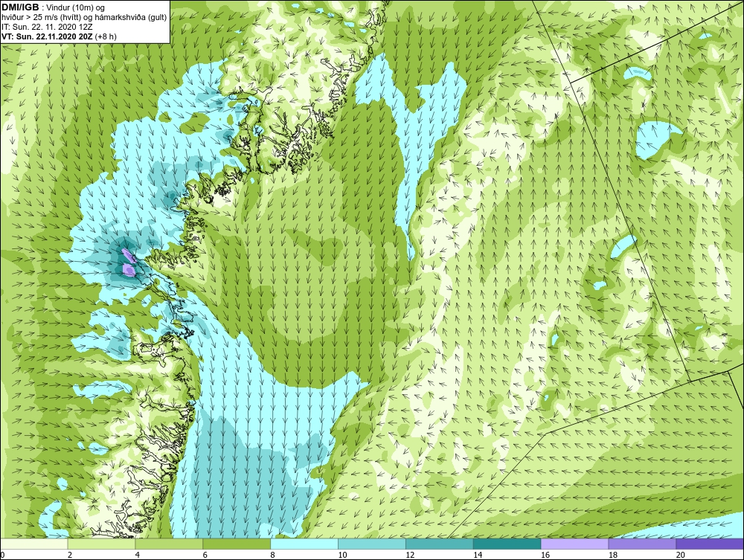Image resolution: width=744 pixels, height=560 pixels.
Task: Click the legend scale label '16'
Action: (x=545, y=555)
